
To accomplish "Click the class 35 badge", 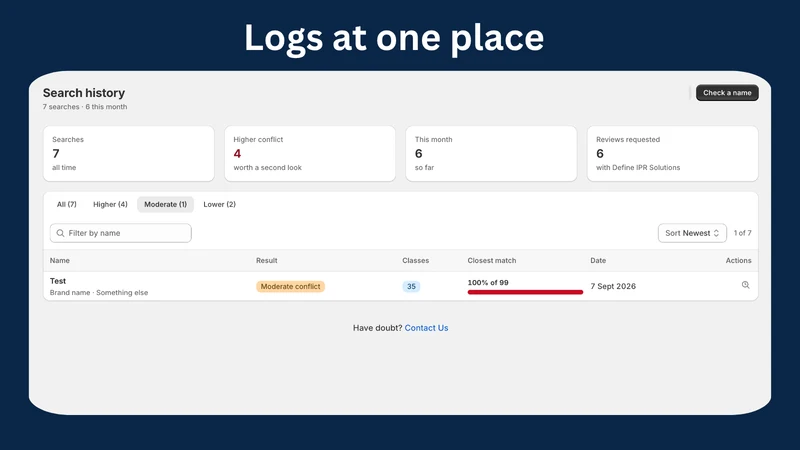I will [411, 286].
